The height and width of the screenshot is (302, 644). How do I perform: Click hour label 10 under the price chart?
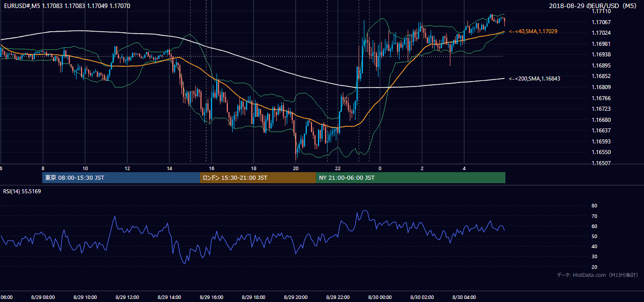pos(85,169)
